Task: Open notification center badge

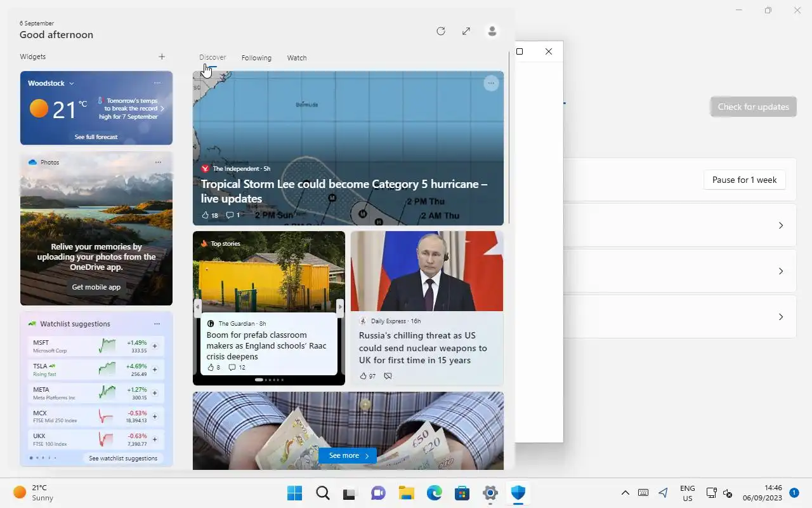Action: pyautogui.click(x=794, y=493)
